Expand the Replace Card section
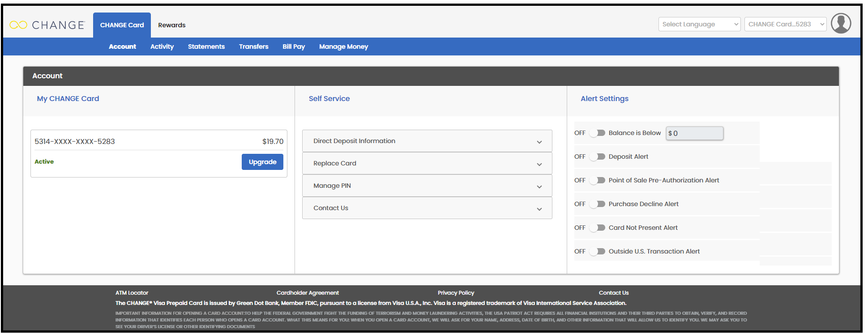The height and width of the screenshot is (334, 868). click(x=427, y=163)
